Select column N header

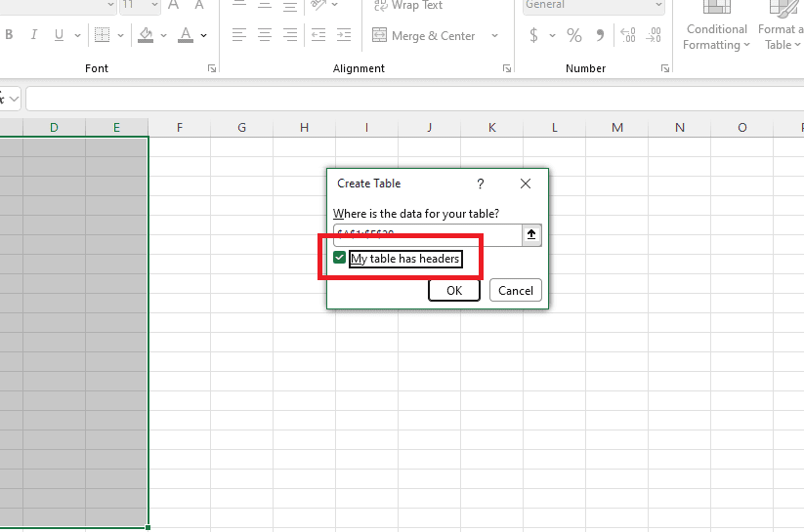pos(679,128)
